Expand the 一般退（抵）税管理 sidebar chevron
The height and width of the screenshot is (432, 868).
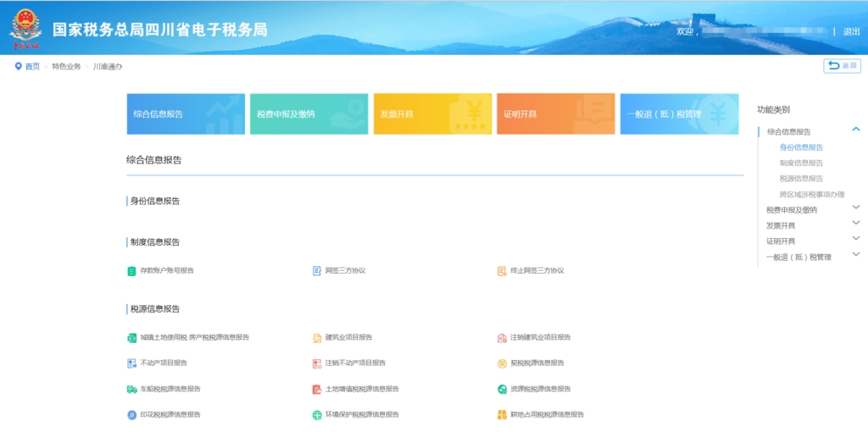click(855, 254)
